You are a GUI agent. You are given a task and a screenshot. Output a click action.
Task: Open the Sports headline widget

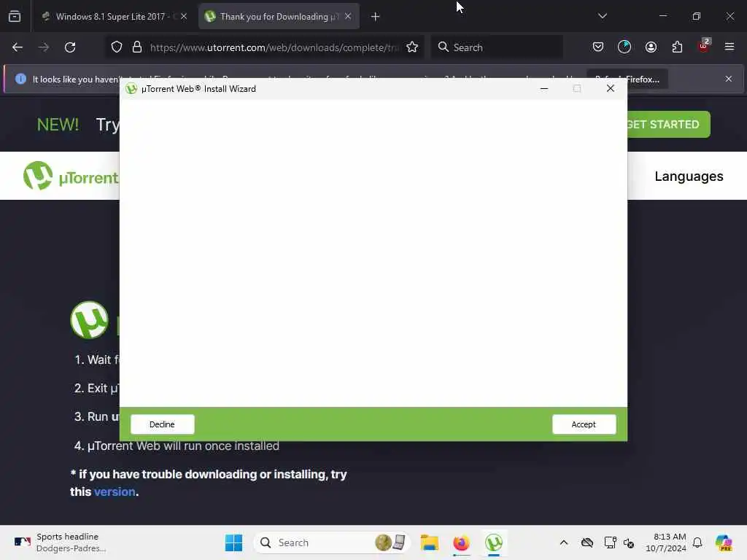[x=59, y=542]
